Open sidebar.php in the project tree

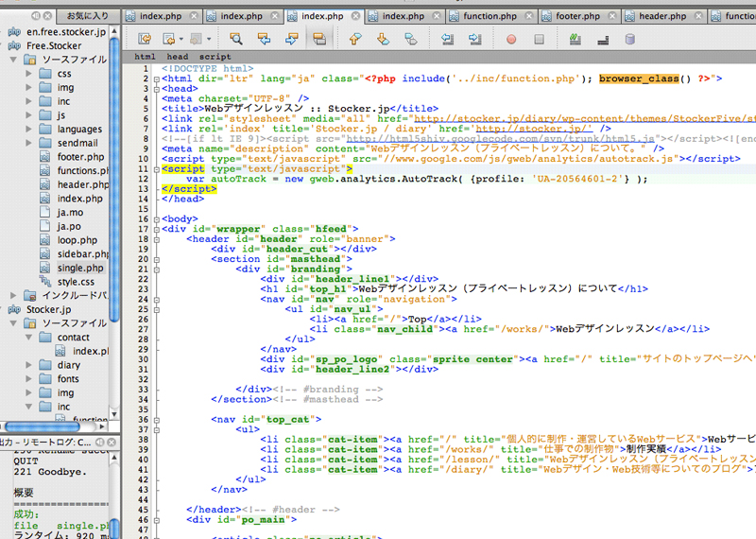coord(83,254)
